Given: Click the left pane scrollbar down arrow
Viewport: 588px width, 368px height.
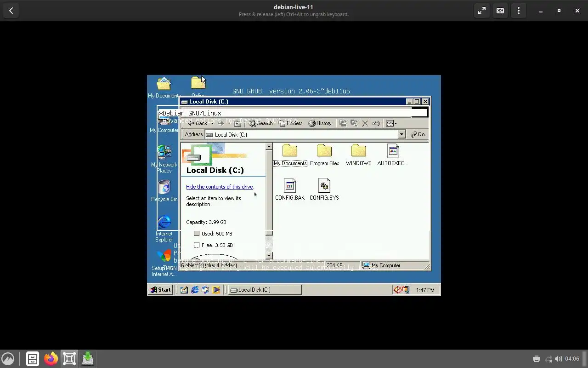Looking at the screenshot, I should [269, 256].
